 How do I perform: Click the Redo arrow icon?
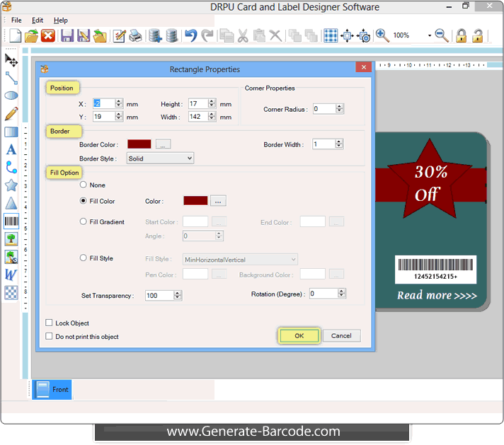coord(207,35)
